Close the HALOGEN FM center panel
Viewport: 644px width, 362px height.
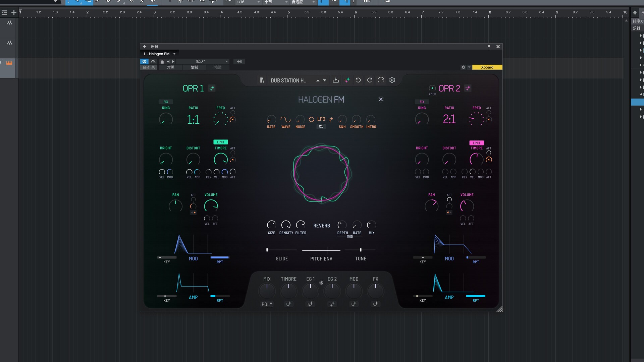coord(381,99)
